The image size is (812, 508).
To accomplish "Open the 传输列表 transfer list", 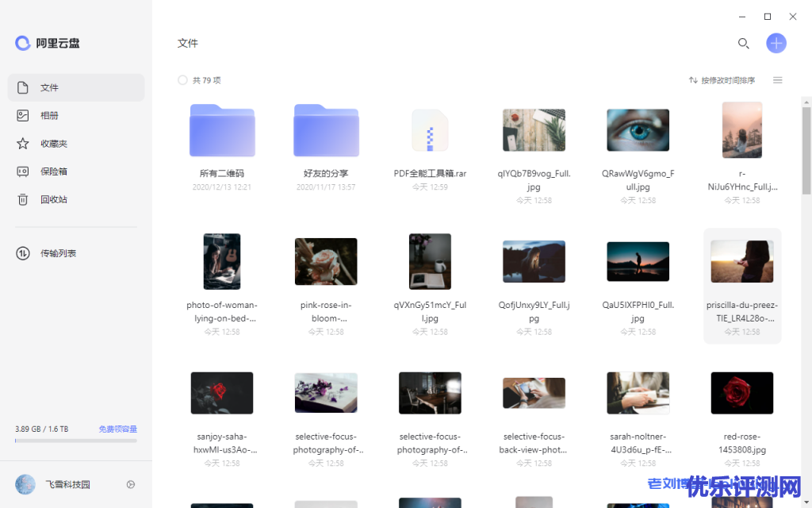I will pos(58,253).
